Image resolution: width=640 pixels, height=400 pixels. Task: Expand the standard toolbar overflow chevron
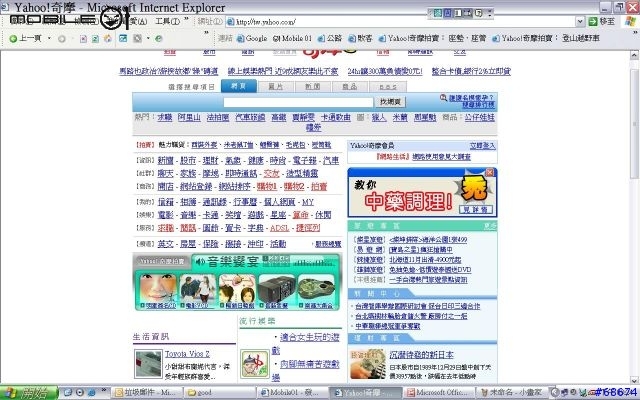pyautogui.click(x=206, y=33)
